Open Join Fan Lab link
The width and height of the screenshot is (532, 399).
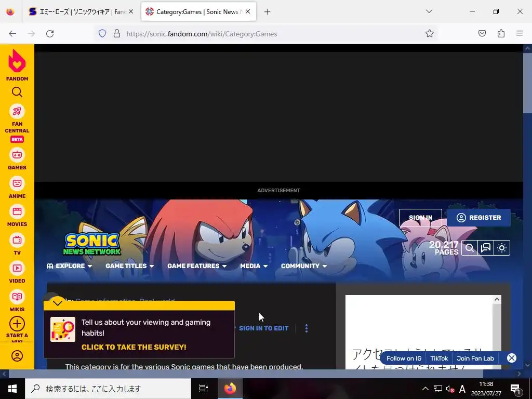point(475,358)
